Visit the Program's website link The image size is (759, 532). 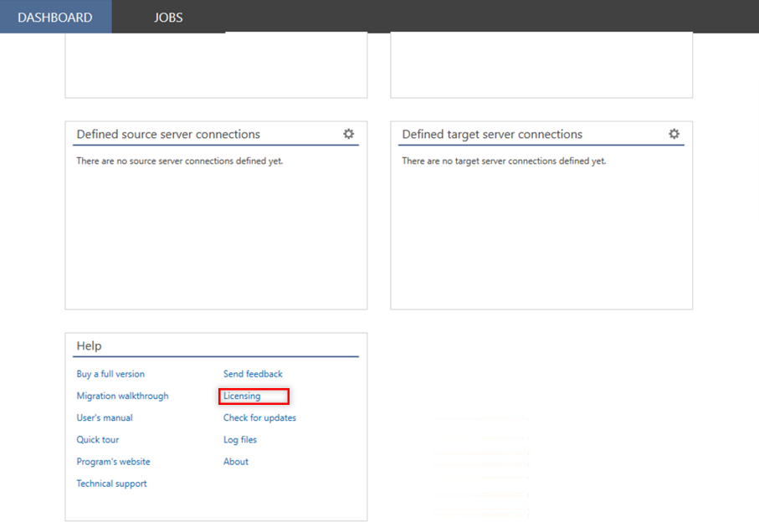coord(113,462)
